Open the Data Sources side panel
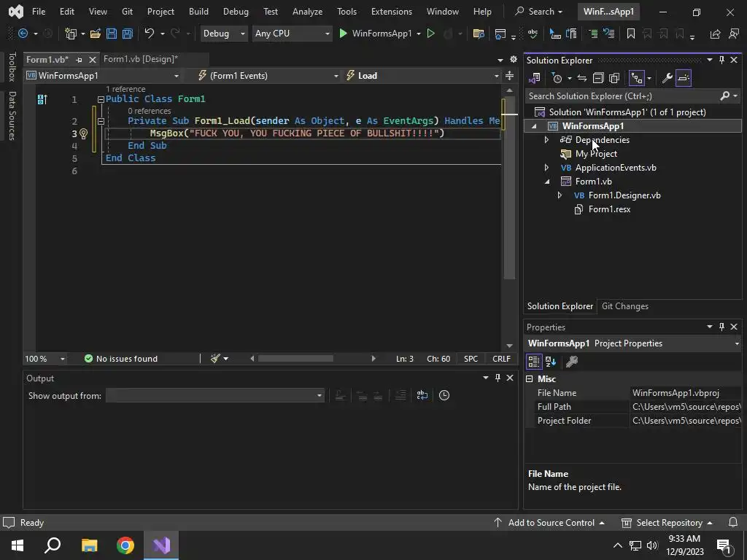This screenshot has height=560, width=747. 12,116
